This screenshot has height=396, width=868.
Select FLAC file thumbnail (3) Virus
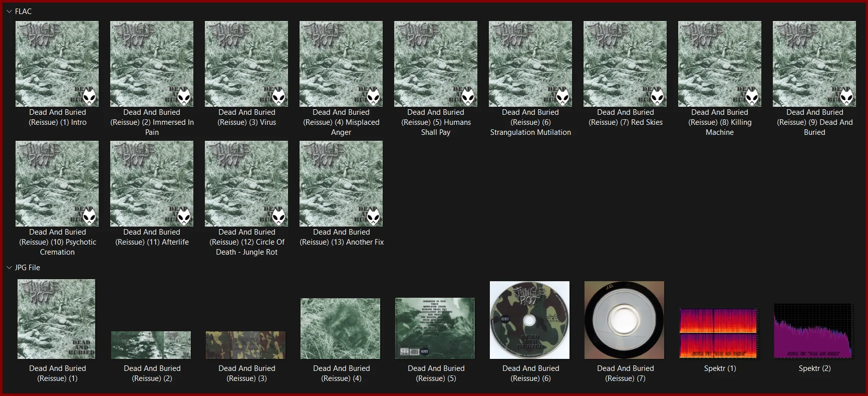pos(246,64)
